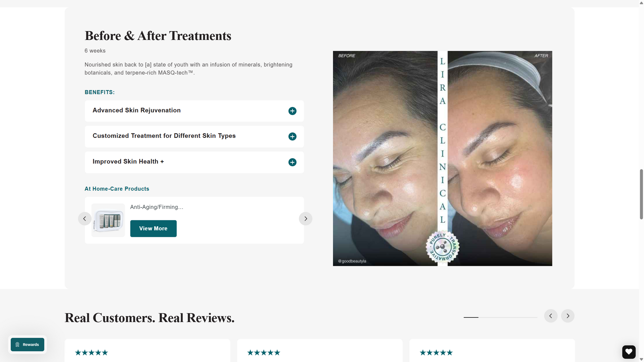Click plus icon for Improved Skin Health
The image size is (644, 362).
pos(292,162)
